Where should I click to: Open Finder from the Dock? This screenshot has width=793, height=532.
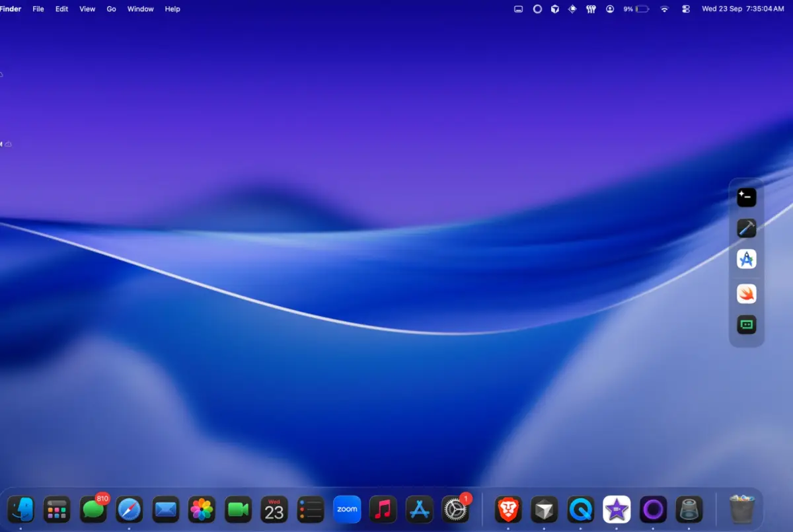(20, 510)
